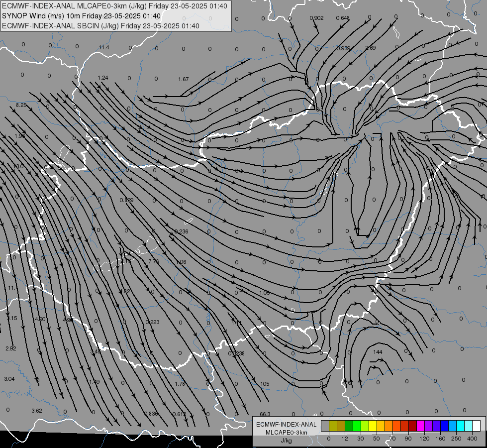This screenshot has height=448, width=487.
Task: Click the legend unit label J/kg
Action: 287,441
